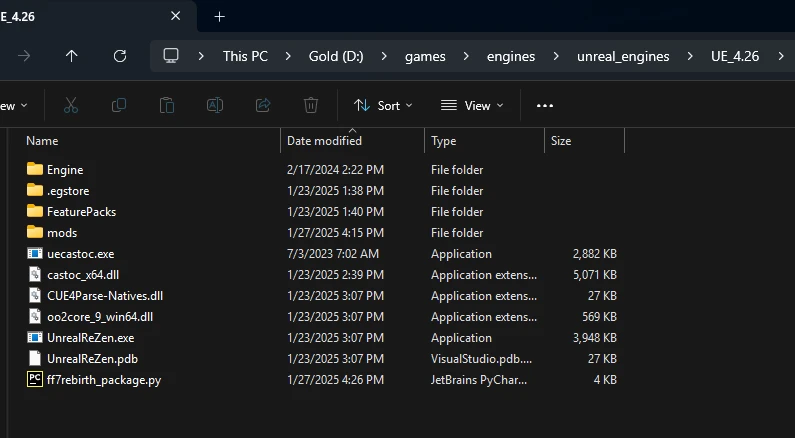Viewport: 795px width, 438px height.
Task: Expand chevron after UE_4.26 in path
Action: [x=781, y=56]
